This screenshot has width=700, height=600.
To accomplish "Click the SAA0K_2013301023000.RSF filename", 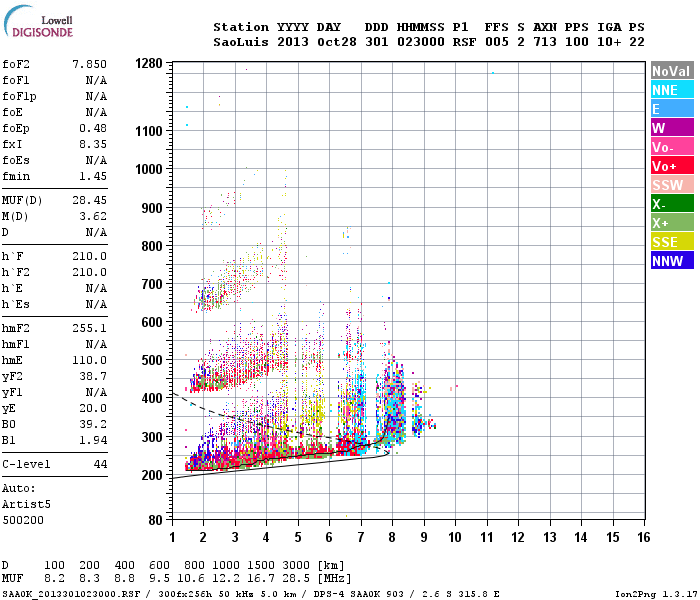I will (71, 594).
